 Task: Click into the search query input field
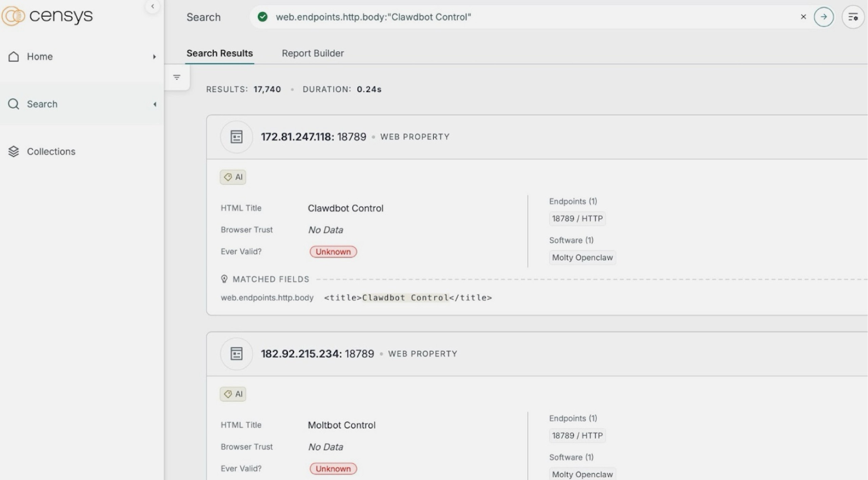click(509, 17)
